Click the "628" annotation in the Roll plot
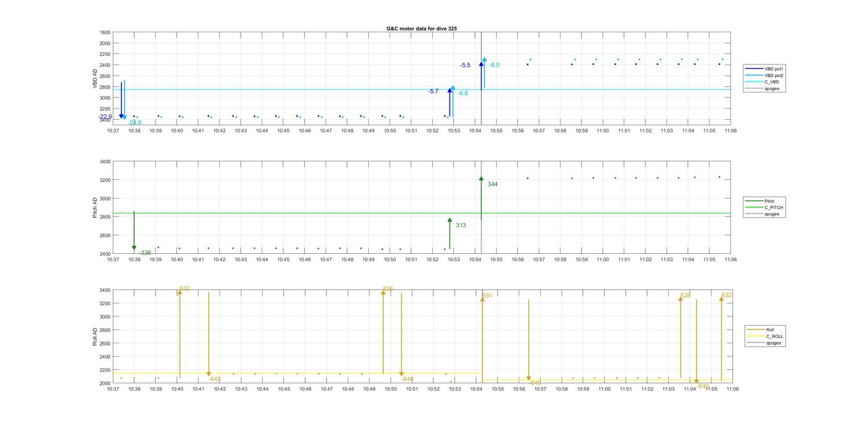The height and width of the screenshot is (430, 868). click(686, 295)
